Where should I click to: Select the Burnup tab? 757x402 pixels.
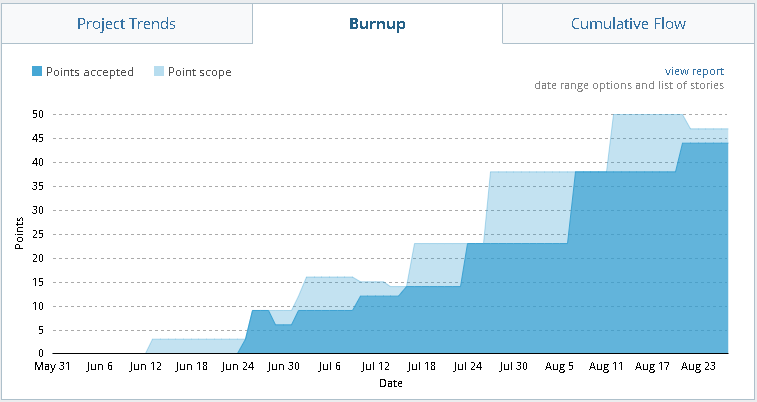point(377,24)
